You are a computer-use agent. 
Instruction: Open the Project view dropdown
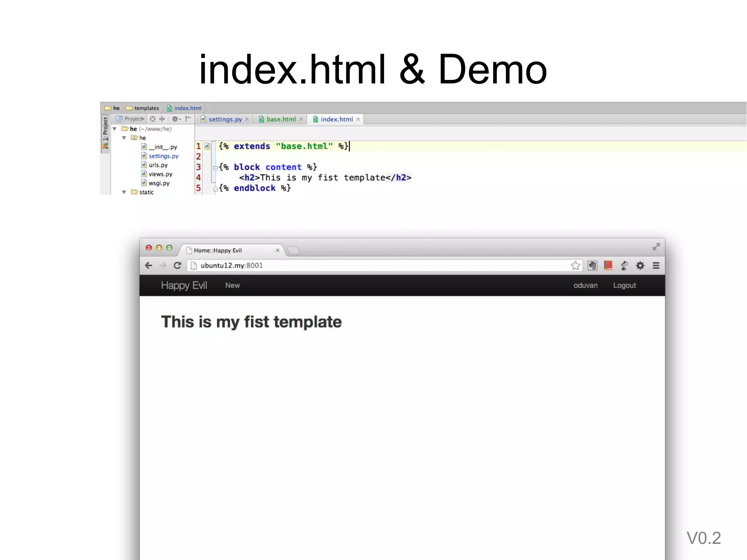tap(130, 119)
